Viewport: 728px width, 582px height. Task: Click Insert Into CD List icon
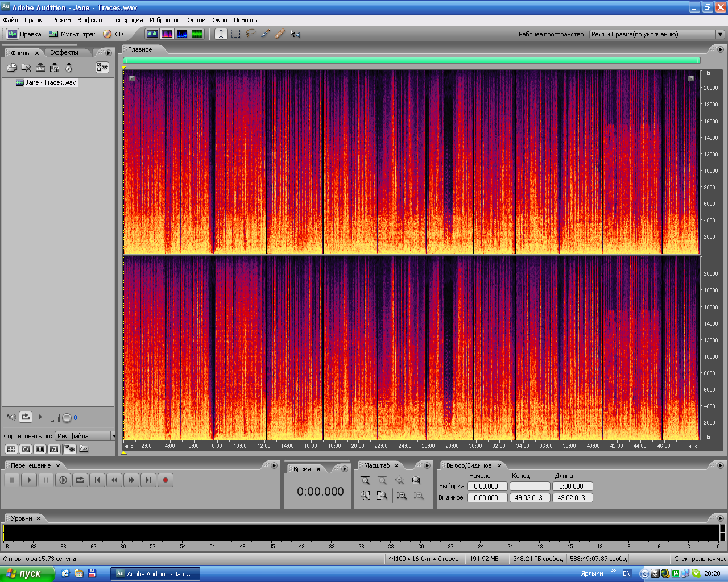[x=69, y=68]
